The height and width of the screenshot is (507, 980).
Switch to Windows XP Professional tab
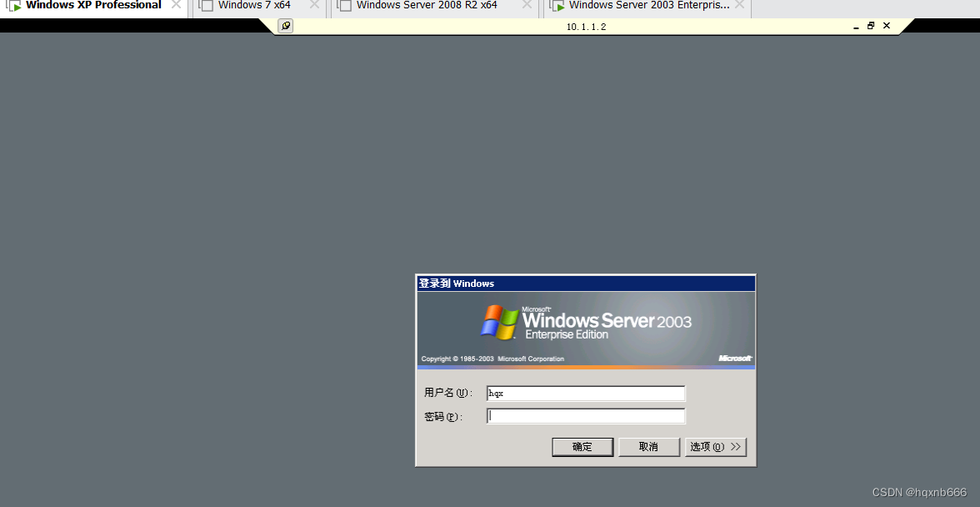(x=93, y=6)
